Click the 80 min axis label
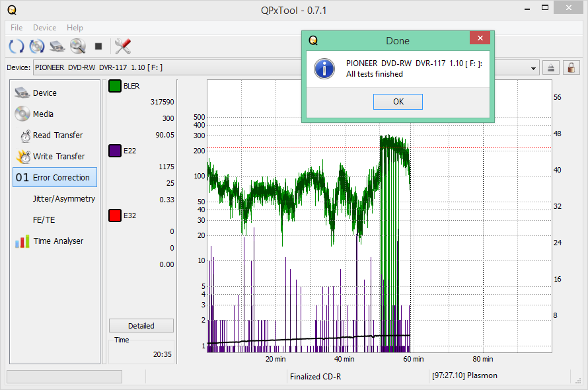 [x=483, y=359]
